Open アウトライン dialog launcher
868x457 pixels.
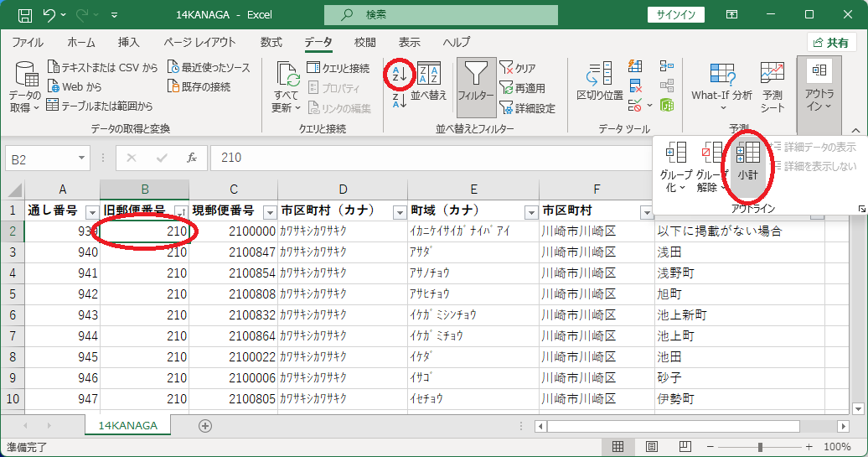click(x=861, y=209)
